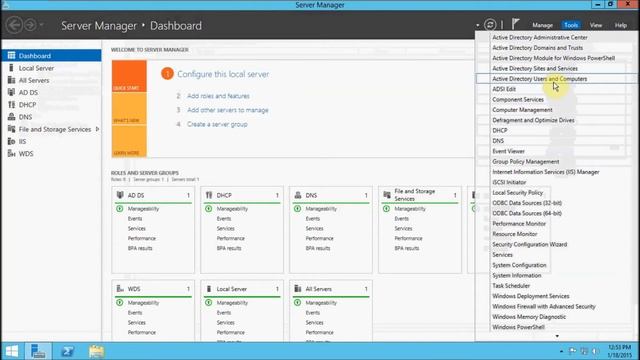Open Performance in File and Storage Services tile
640x360 pixels.
(x=408, y=238)
